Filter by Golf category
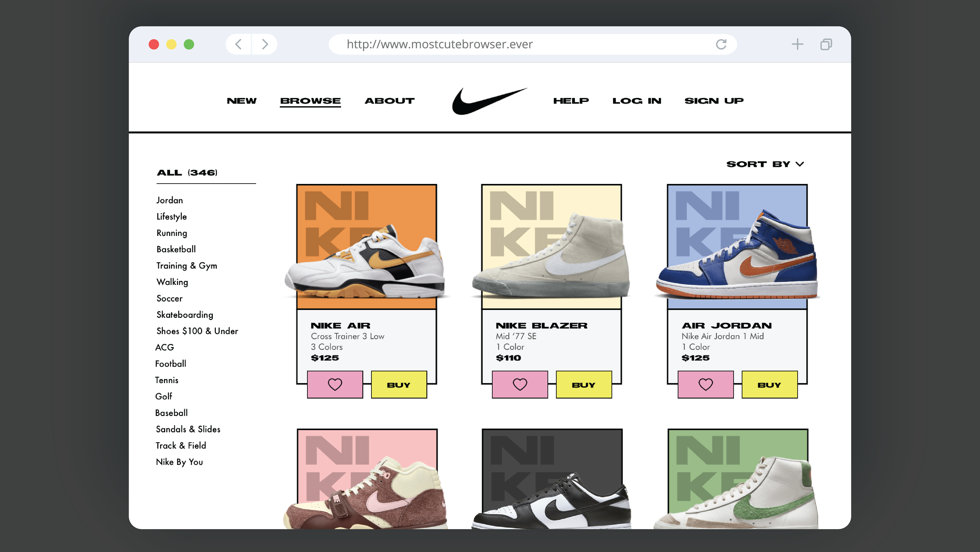Image resolution: width=980 pixels, height=552 pixels. point(164,397)
